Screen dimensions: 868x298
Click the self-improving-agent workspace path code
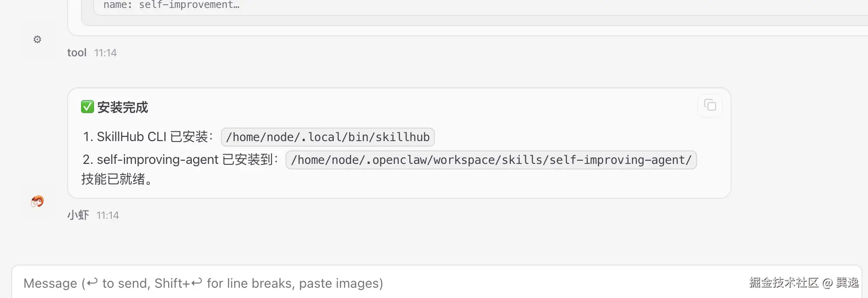point(491,160)
